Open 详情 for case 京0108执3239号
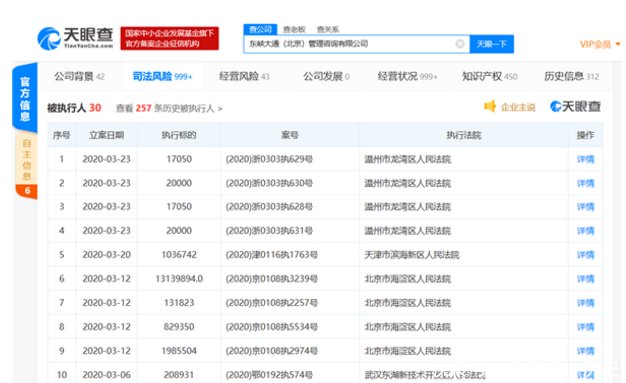Image resolution: width=626 pixels, height=383 pixels. (585, 279)
